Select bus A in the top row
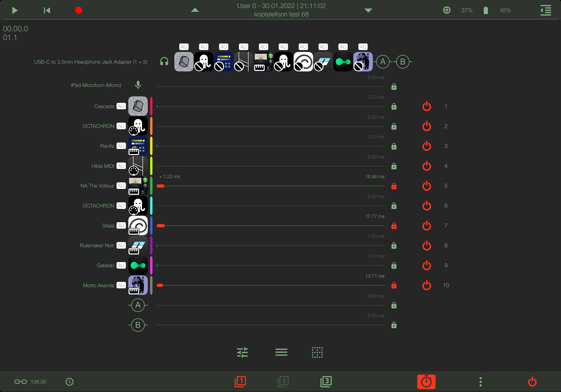The width and height of the screenshot is (561, 392). tap(383, 62)
